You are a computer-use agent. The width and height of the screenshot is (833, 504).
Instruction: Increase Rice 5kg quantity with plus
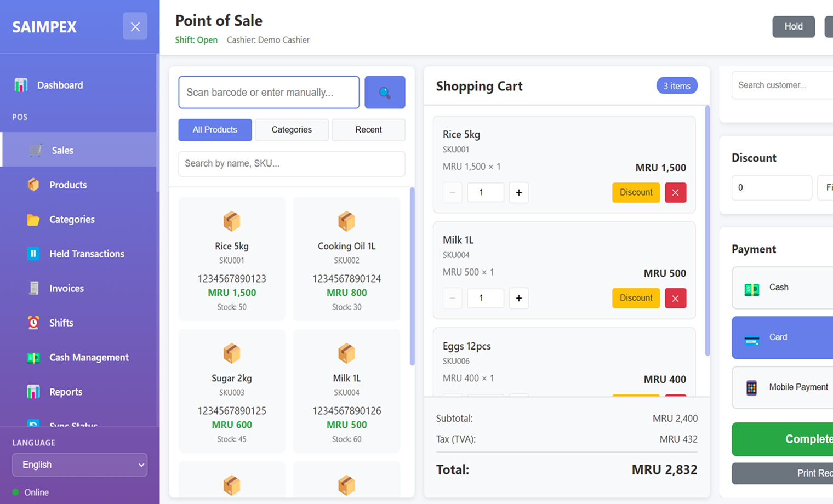[518, 192]
